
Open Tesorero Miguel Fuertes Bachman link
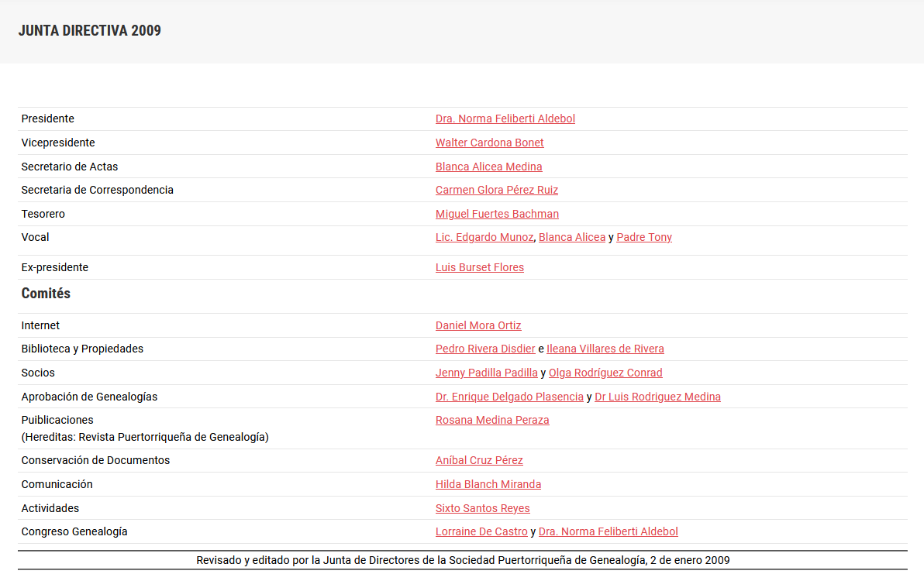[497, 214]
